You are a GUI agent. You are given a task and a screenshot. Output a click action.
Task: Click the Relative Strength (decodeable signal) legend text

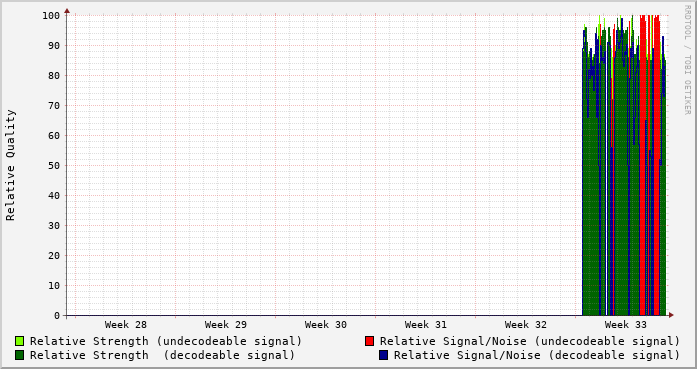[162, 356]
